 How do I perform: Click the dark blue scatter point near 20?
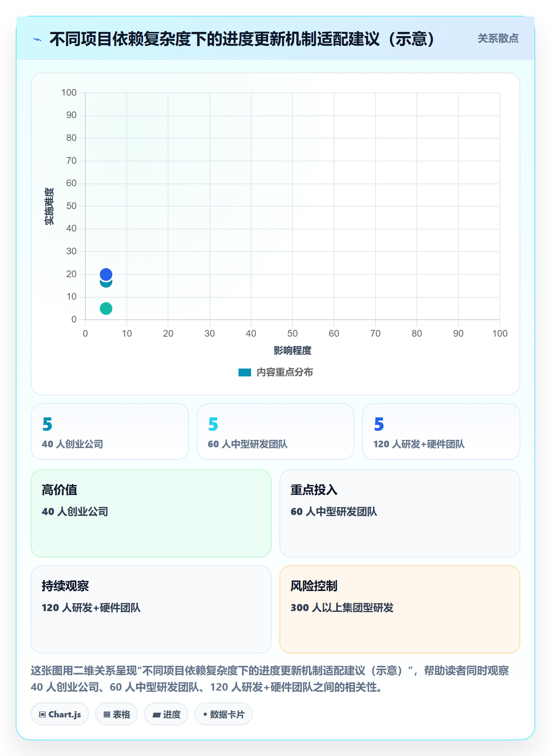(106, 274)
